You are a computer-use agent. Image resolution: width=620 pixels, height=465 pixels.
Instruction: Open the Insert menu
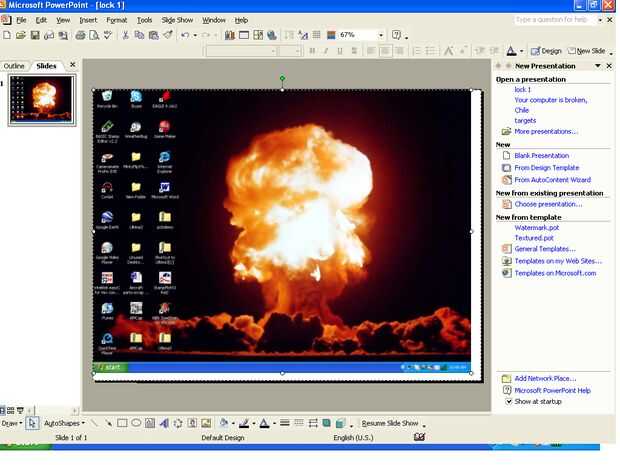pos(88,20)
